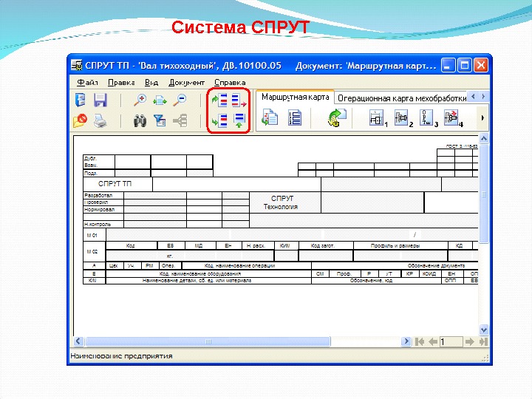Click the vertical scrollbar down arrow
532x399 pixels.
pyautogui.click(x=484, y=330)
